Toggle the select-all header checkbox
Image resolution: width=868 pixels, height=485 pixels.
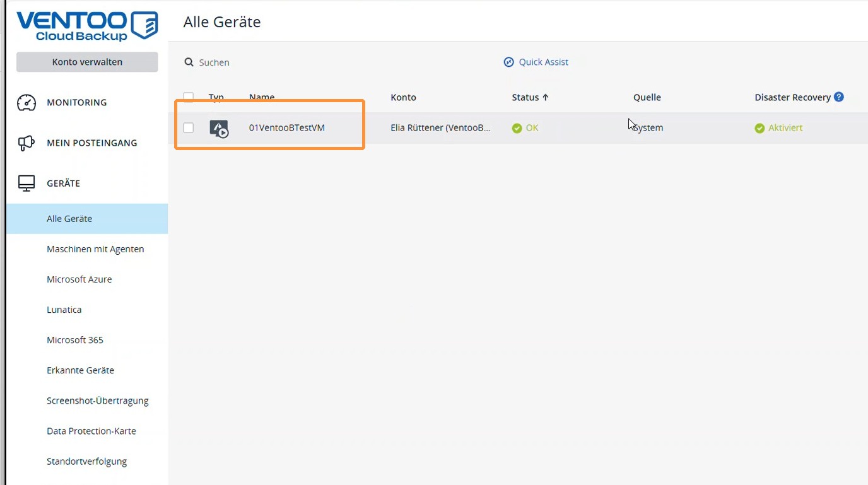pos(189,97)
